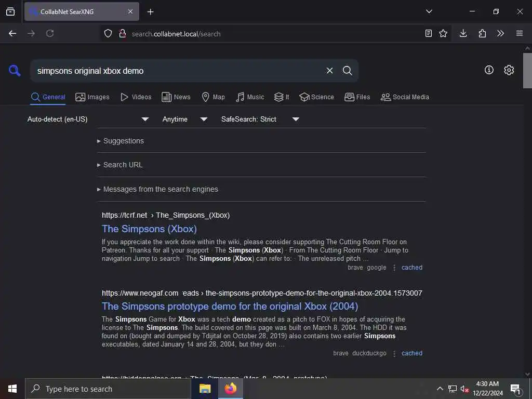Image resolution: width=532 pixels, height=399 pixels.
Task: Open Windows Start menu
Action: (12, 389)
